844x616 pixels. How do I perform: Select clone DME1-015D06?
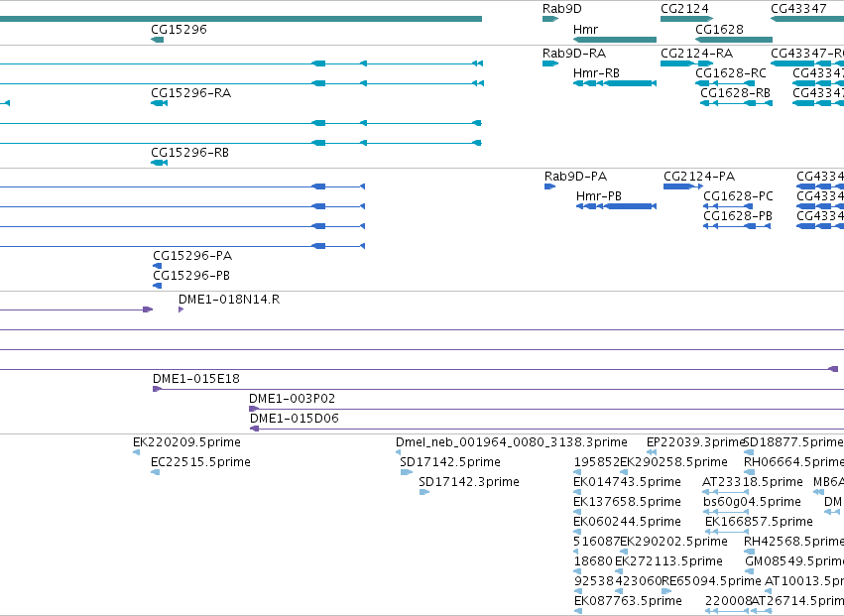click(x=295, y=419)
